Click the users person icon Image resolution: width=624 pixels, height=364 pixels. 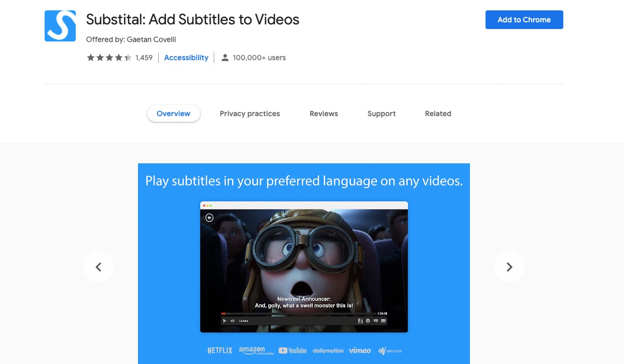(x=225, y=58)
